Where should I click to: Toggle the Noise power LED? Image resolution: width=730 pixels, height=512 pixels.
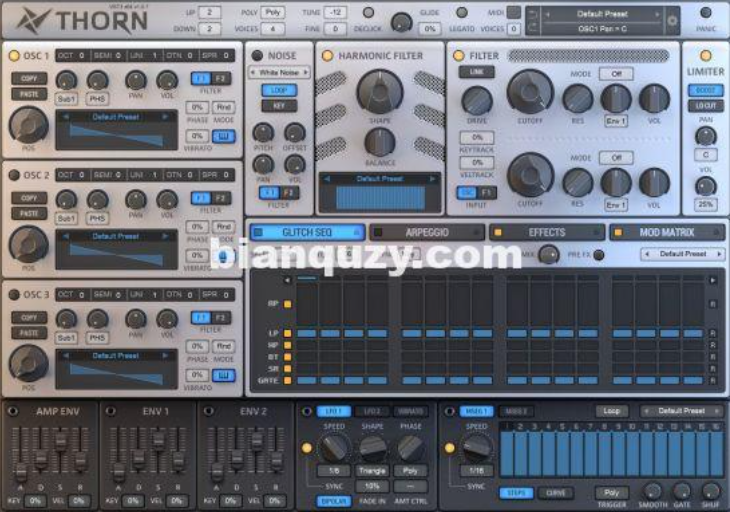[x=257, y=56]
